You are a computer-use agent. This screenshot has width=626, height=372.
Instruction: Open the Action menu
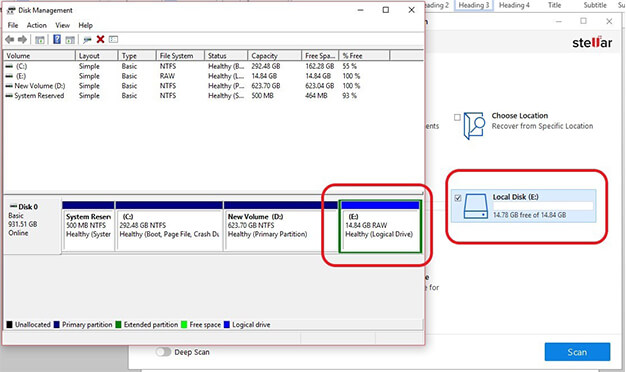pyautogui.click(x=36, y=25)
